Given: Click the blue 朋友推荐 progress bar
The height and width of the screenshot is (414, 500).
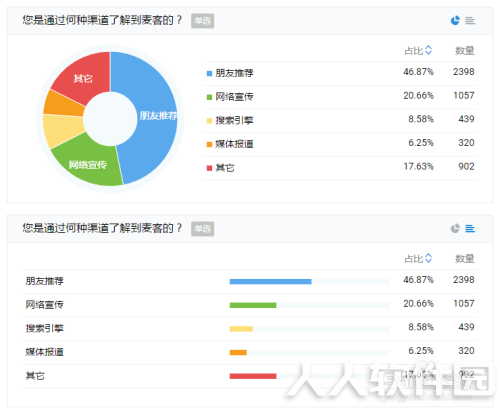Looking at the screenshot, I should pos(270,282).
